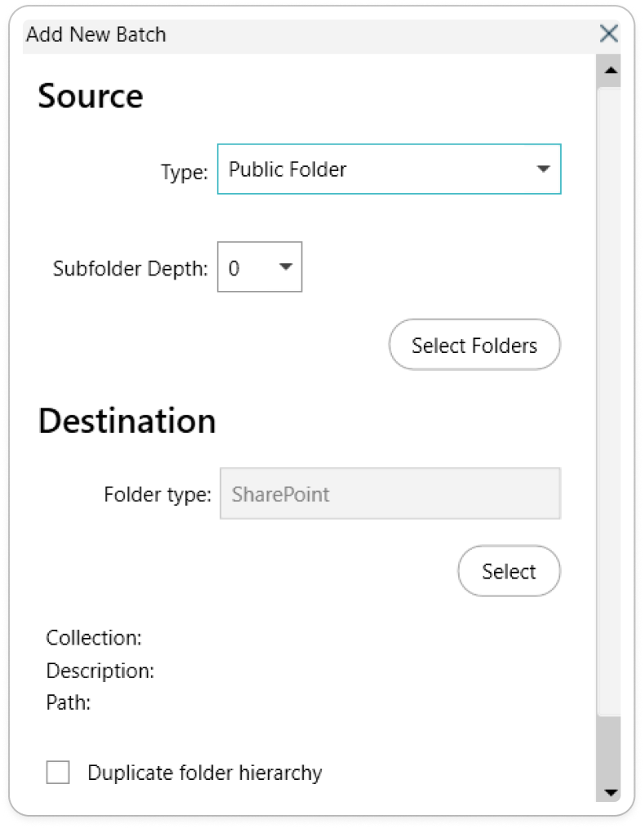
Task: Select the Public Folder source type field
Action: pos(389,169)
